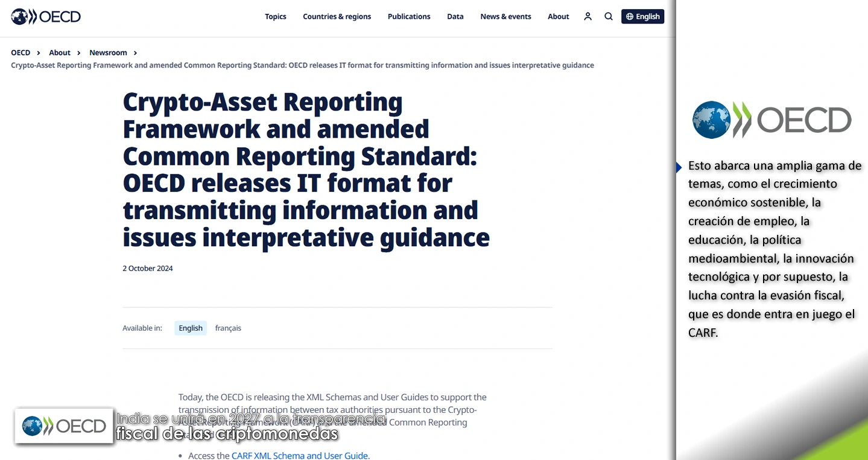
Task: Click the OECD logo badge at bottom left
Action: (x=64, y=426)
